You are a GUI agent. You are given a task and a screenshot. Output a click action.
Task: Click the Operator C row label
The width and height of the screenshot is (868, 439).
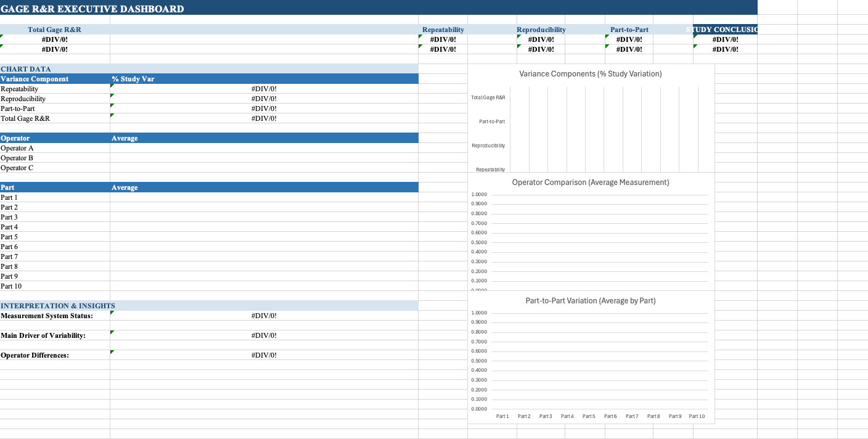pos(17,168)
